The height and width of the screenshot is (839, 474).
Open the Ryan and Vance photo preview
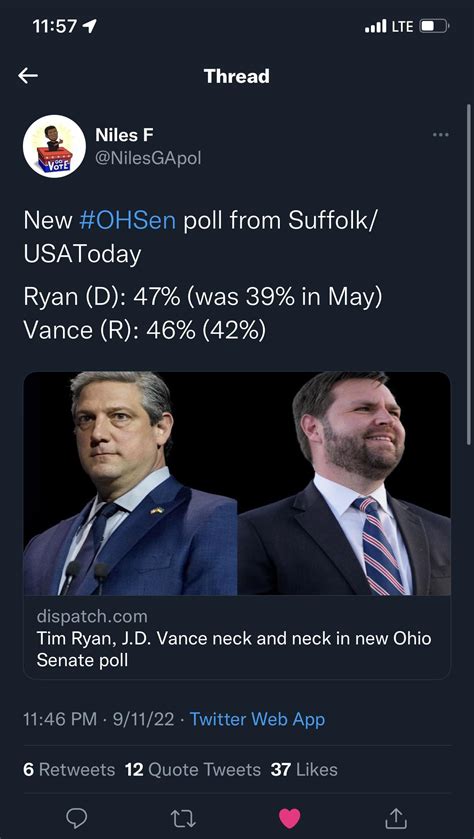pos(237,484)
